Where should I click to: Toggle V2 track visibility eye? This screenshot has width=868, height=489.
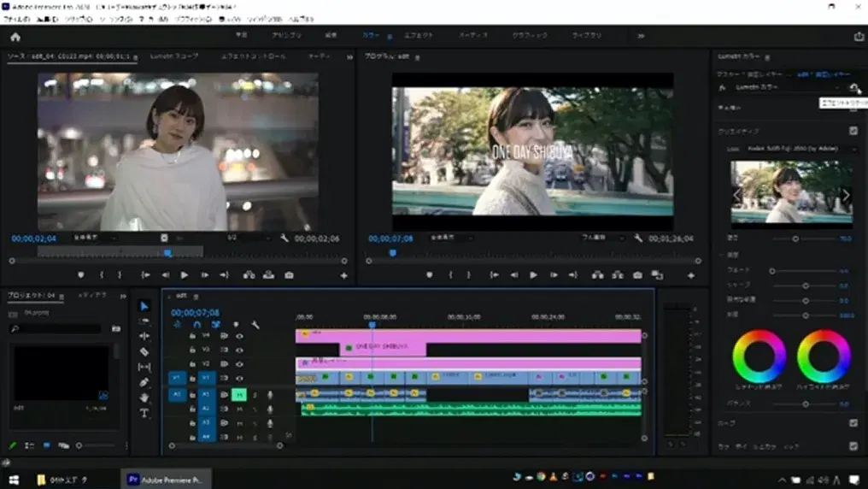(239, 364)
